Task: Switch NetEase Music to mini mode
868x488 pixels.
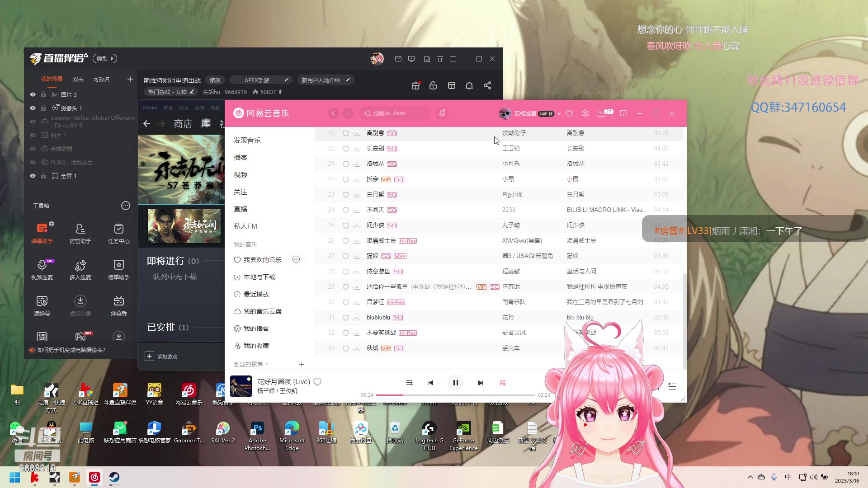Action: tap(623, 113)
